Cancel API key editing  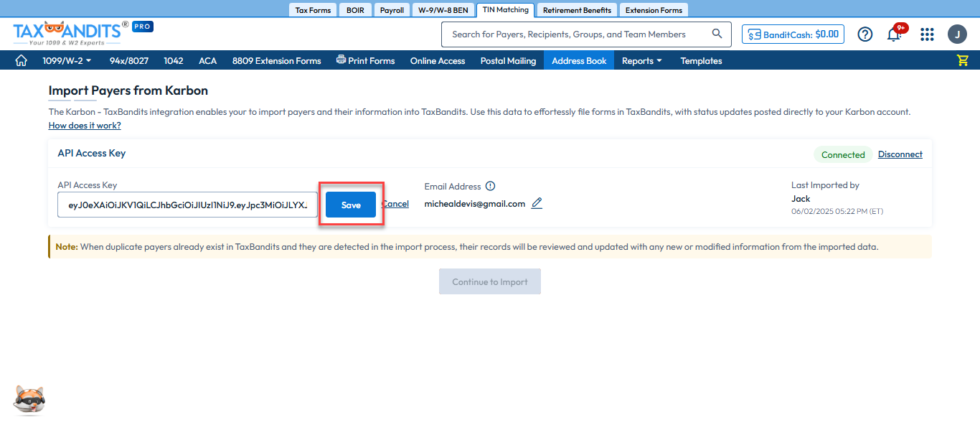click(395, 204)
